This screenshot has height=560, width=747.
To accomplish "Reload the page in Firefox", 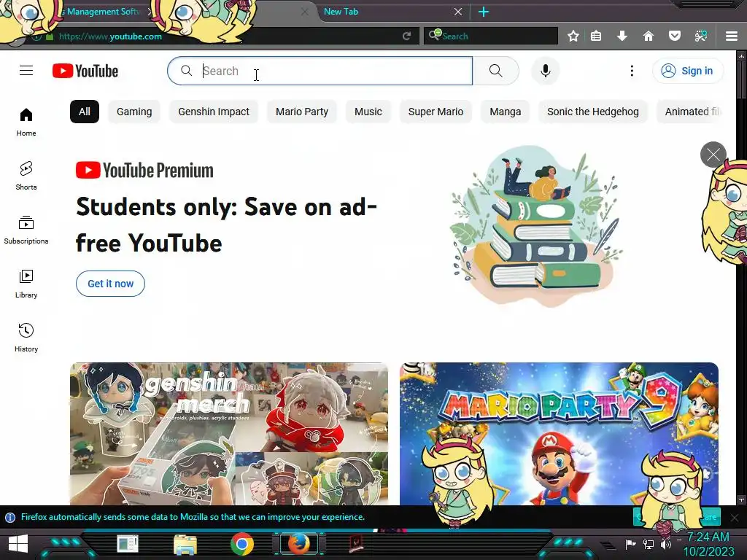I will pos(406,36).
